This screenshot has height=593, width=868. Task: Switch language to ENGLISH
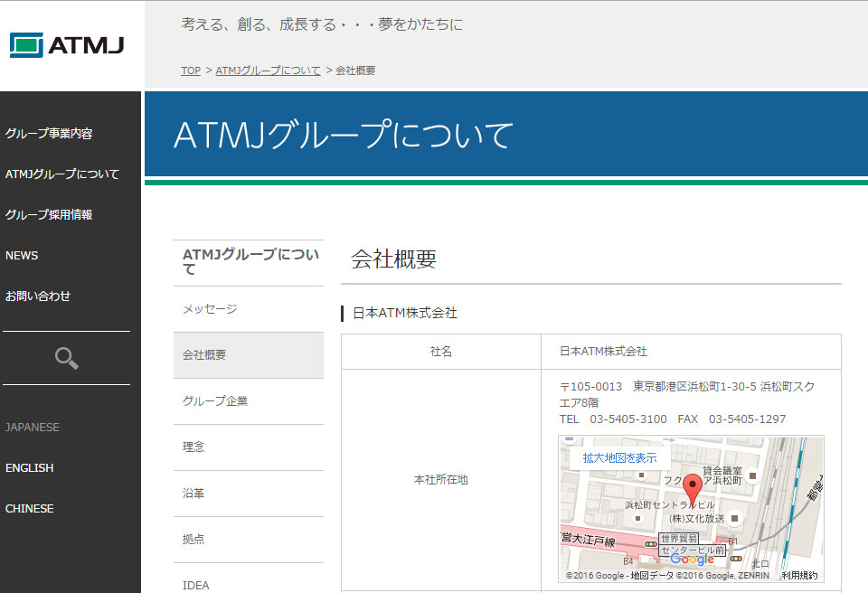coord(29,468)
